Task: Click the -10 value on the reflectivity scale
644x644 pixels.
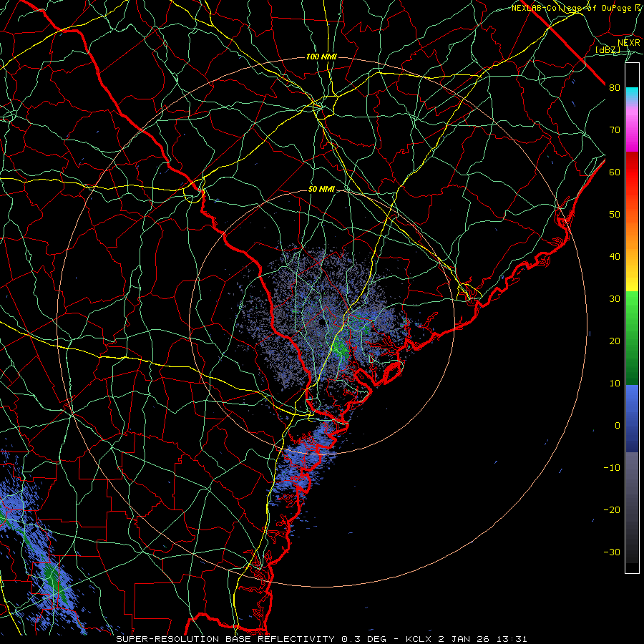Action: tap(612, 468)
